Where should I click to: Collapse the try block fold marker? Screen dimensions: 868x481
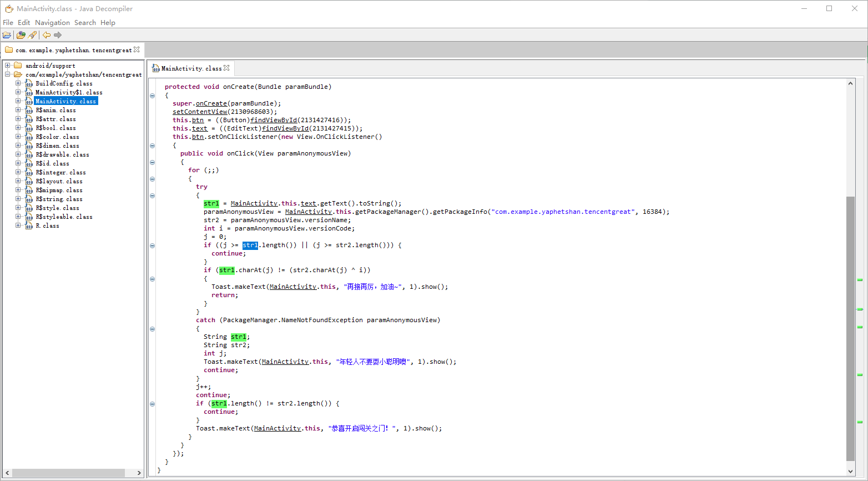point(153,196)
